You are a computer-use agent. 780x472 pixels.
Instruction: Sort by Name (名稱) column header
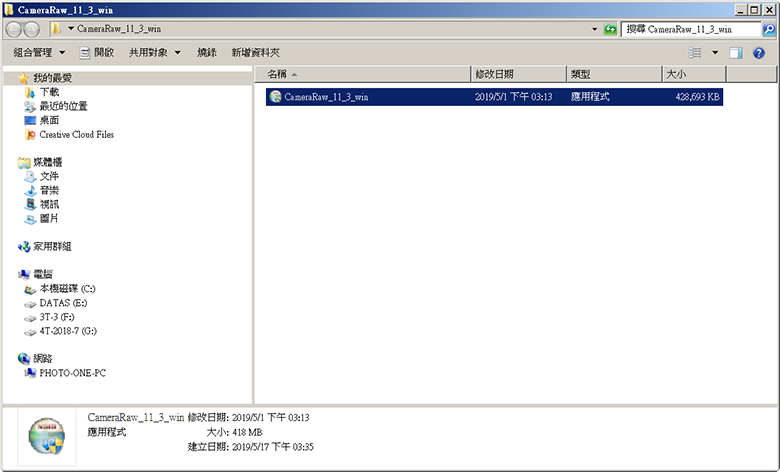click(363, 74)
